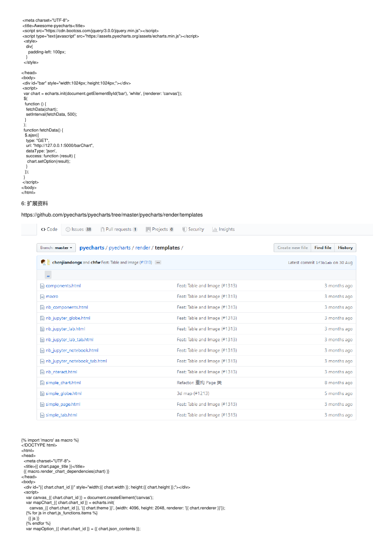The width and height of the screenshot is (392, 555).
Task: Select the Security tab
Action: click(193, 229)
